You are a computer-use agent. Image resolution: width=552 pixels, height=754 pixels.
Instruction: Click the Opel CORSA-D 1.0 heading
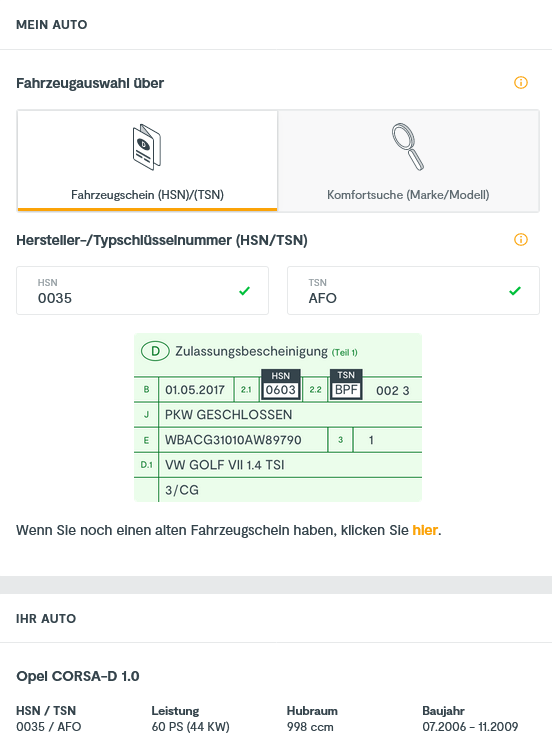pyautogui.click(x=78, y=676)
